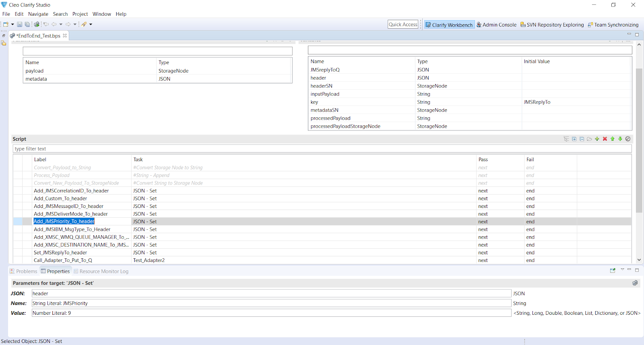Click the open folder icon in Script toolbar
The height and width of the screenshot is (345, 644).
tap(589, 139)
